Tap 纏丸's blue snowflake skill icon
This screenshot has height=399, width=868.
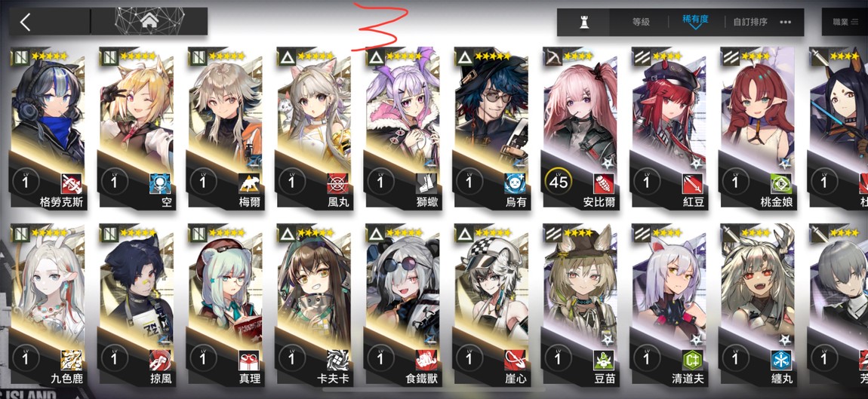click(780, 361)
